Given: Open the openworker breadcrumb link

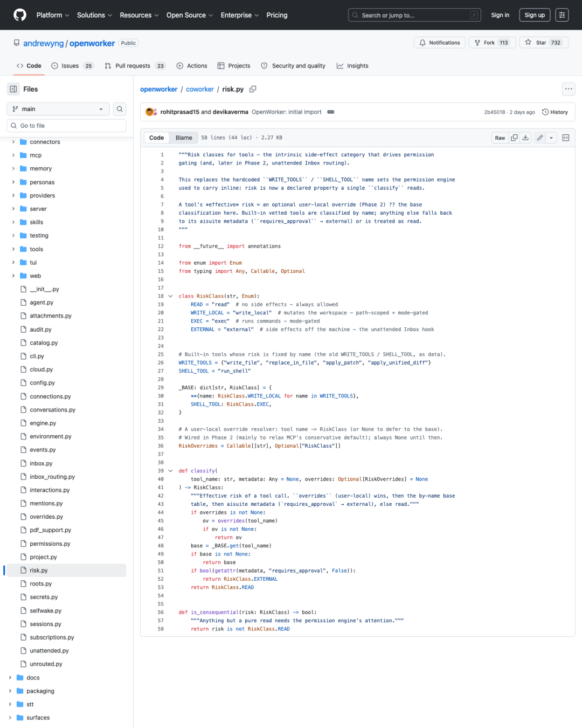Looking at the screenshot, I should tap(158, 89).
